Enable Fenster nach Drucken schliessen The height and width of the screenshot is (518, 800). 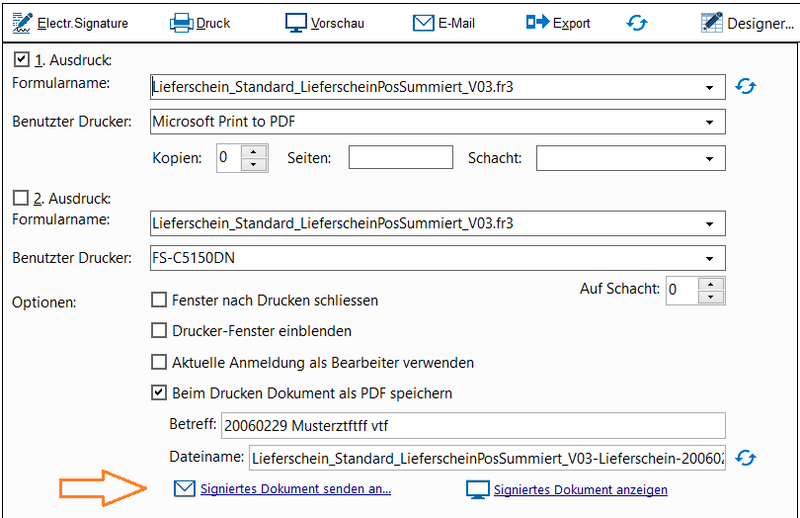pos(158,300)
